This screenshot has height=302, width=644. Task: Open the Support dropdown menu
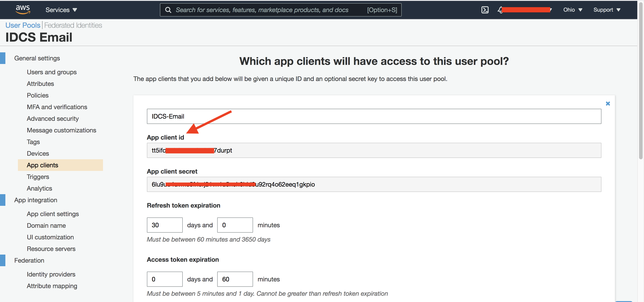pos(607,10)
